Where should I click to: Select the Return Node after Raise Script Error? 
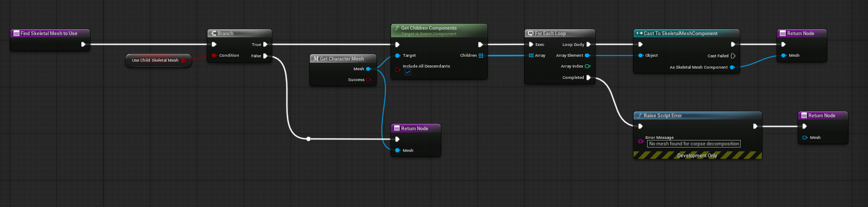pos(823,116)
